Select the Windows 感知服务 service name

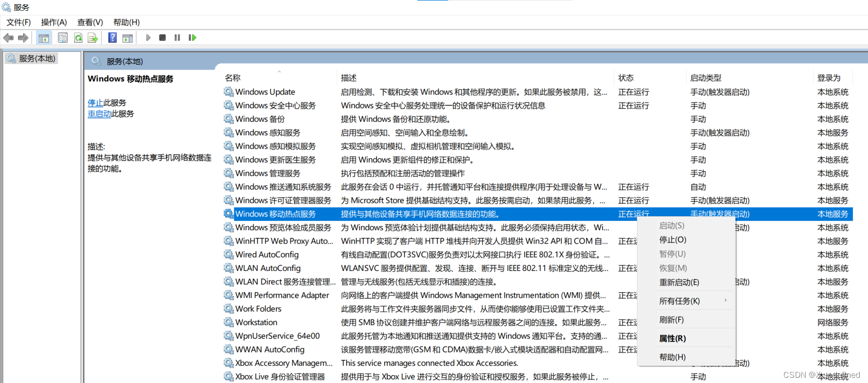point(268,133)
